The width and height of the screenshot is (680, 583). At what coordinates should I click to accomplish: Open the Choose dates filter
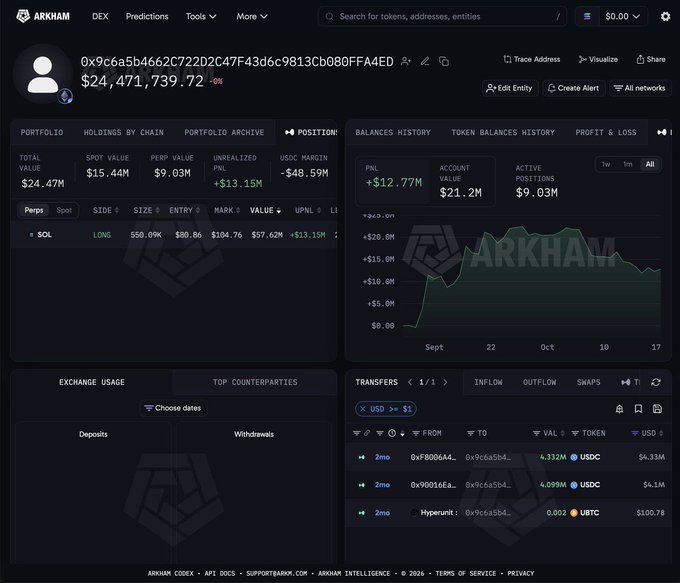click(x=173, y=408)
